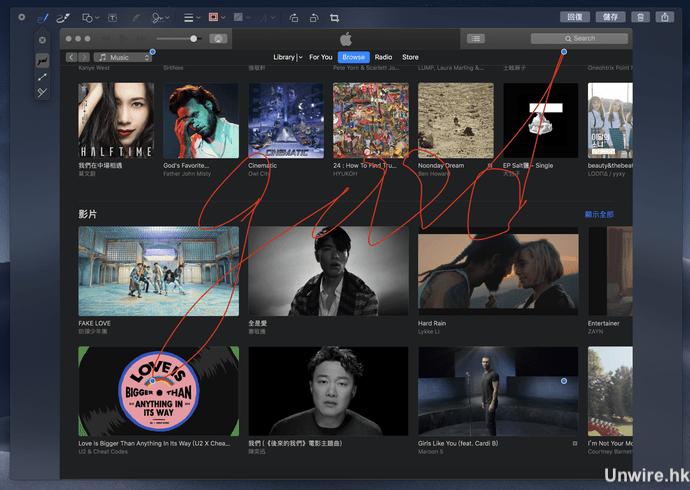
Task: Open the Text Style font dropdown
Action: 267,18
